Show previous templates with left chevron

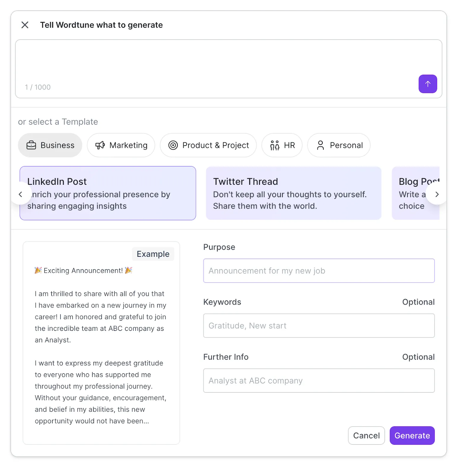pos(21,194)
